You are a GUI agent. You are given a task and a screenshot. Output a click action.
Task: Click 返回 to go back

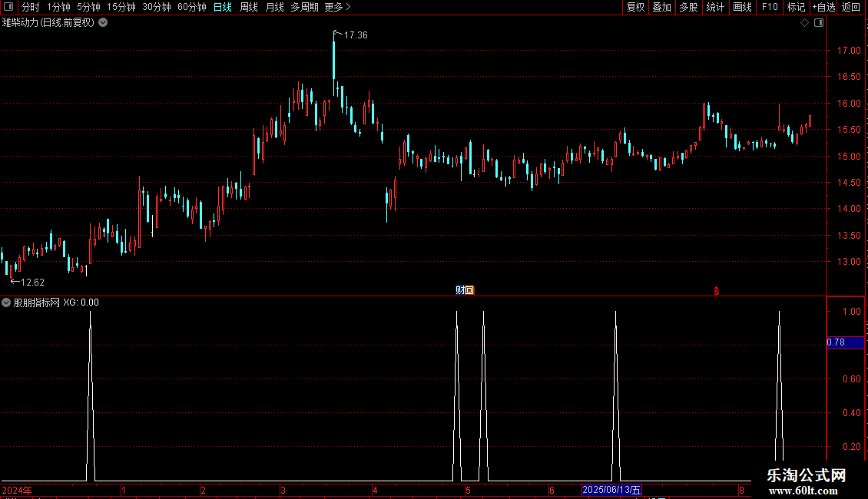tap(851, 7)
